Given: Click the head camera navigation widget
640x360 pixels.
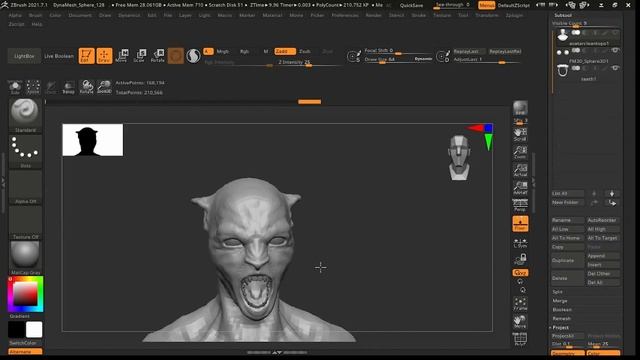Looking at the screenshot, I should [x=459, y=158].
